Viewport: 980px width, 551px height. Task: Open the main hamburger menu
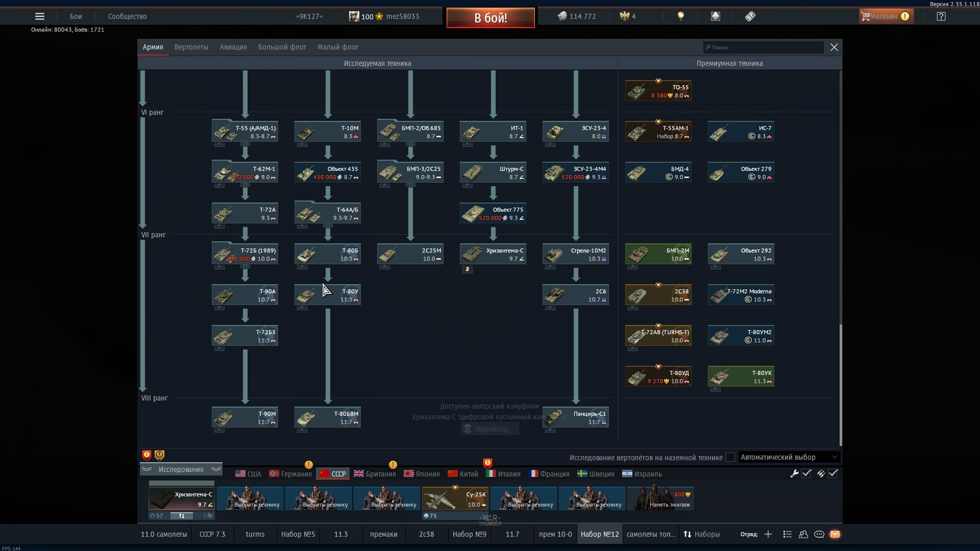39,16
